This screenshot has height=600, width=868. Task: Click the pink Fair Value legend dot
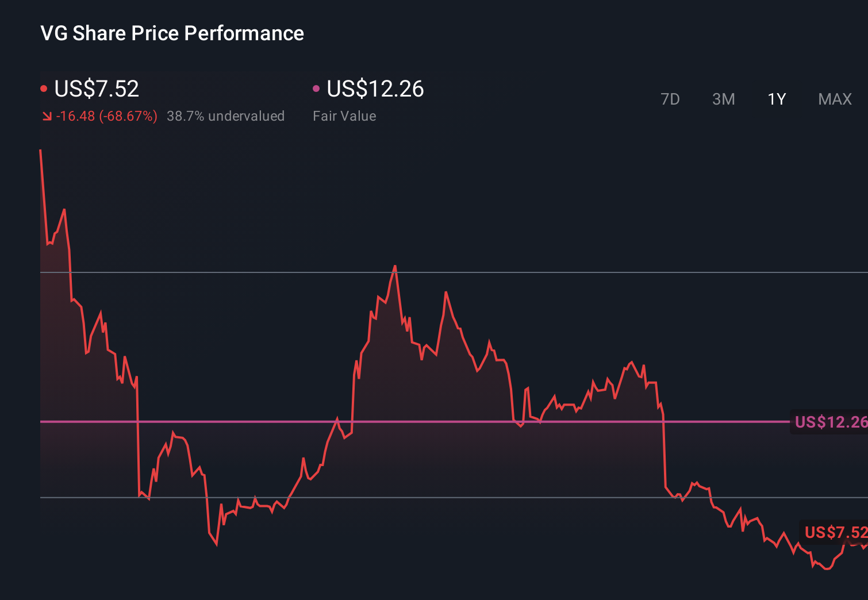point(316,87)
